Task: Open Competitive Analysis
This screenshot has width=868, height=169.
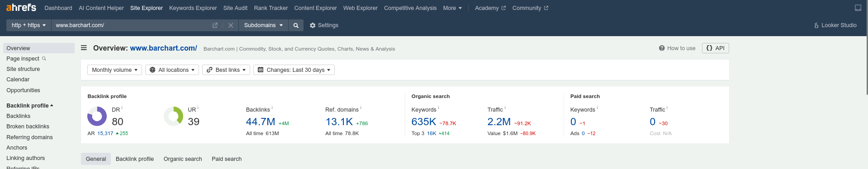Action: point(410,8)
